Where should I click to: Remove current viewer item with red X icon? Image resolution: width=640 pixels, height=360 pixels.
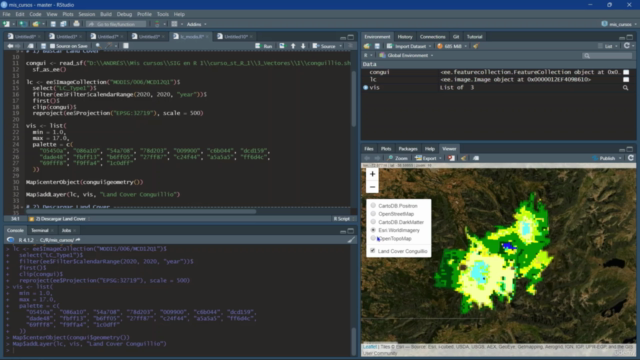coord(451,158)
